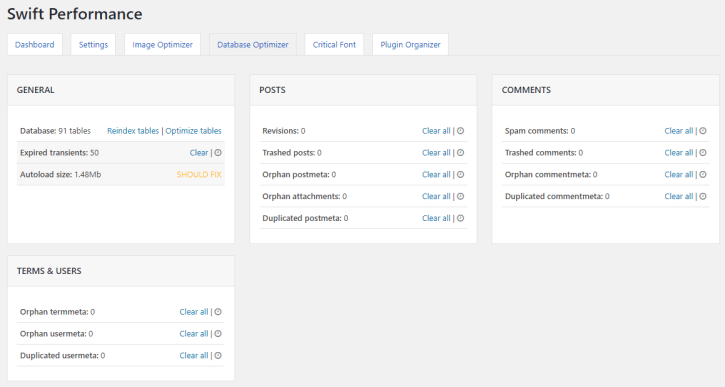Go to the Plugin Organizer tab
Image resolution: width=725 pixels, height=387 pixels.
(x=410, y=44)
